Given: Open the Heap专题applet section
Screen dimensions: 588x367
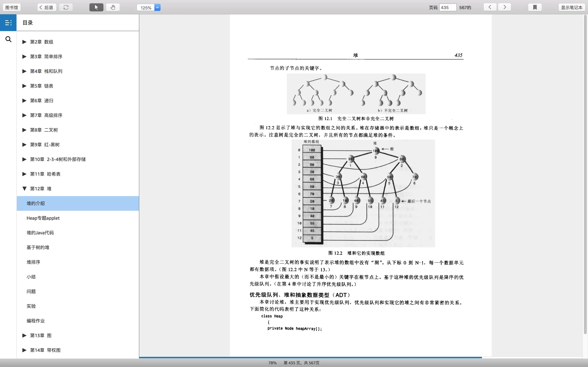Looking at the screenshot, I should coord(43,218).
